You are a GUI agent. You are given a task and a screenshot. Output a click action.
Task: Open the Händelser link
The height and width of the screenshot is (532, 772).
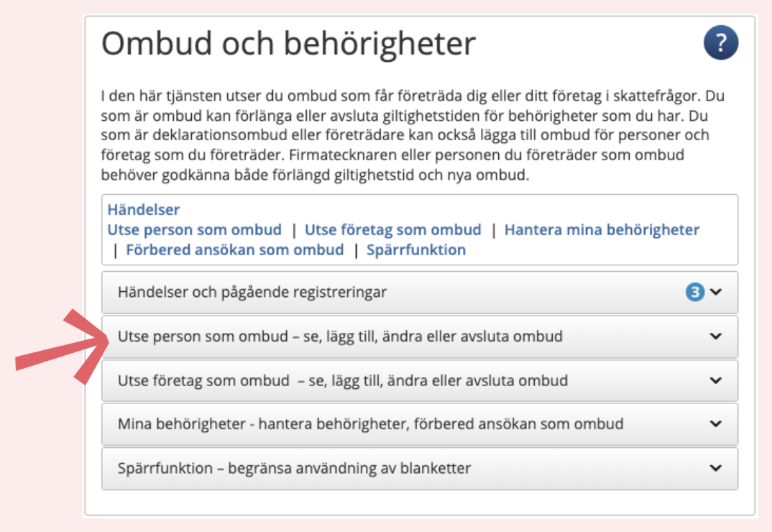coord(143,210)
